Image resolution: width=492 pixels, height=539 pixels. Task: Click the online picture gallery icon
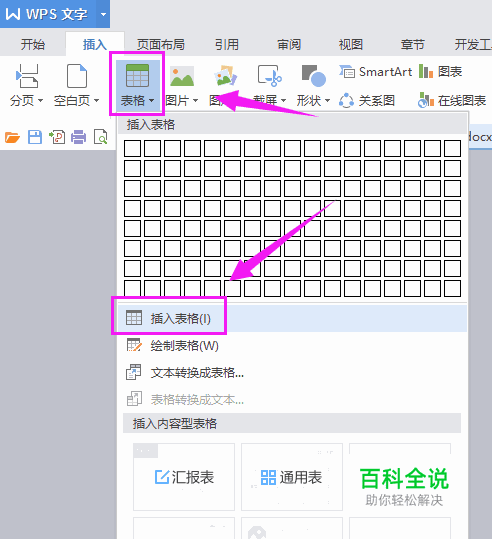[x=225, y=76]
